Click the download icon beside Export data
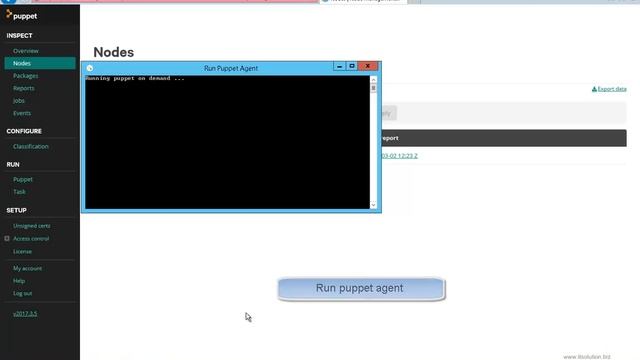This screenshot has height=360, width=640. [x=594, y=89]
